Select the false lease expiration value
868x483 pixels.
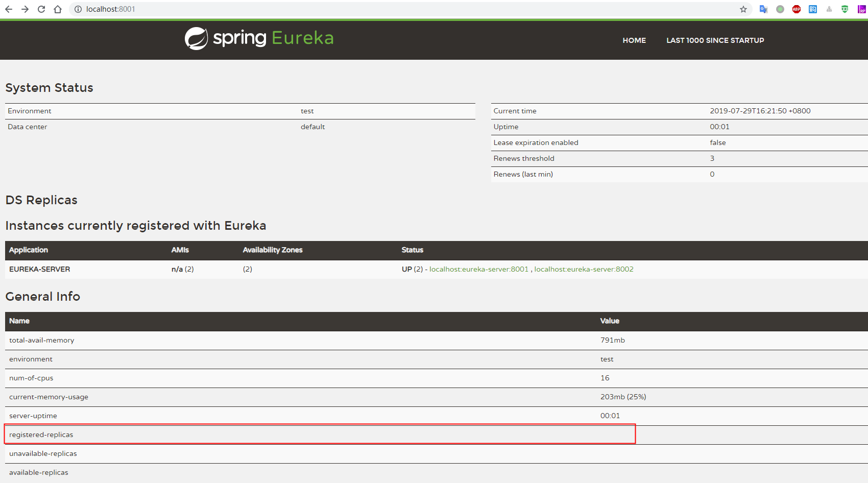(x=717, y=142)
